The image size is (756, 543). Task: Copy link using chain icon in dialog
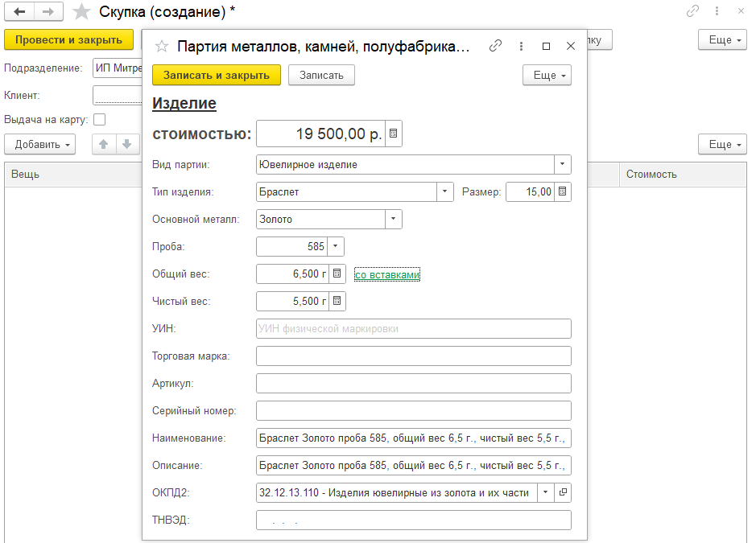(496, 47)
